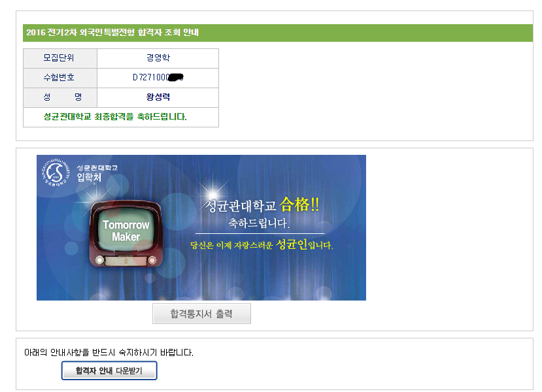Image resolution: width=542 pixels, height=392 pixels.
Task: Click the 축하드립니다 line in the banner
Action: (x=259, y=223)
